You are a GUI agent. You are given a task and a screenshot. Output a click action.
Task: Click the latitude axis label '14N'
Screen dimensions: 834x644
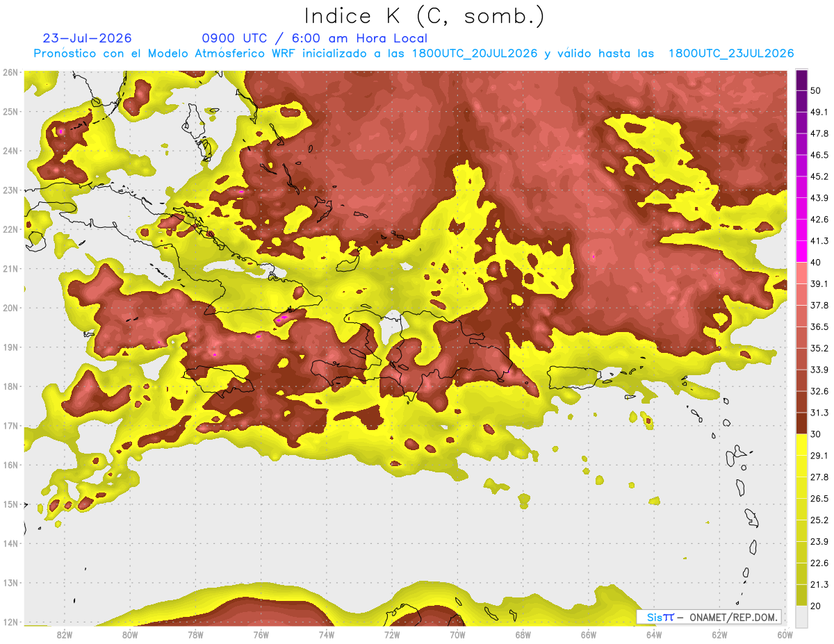pyautogui.click(x=10, y=543)
